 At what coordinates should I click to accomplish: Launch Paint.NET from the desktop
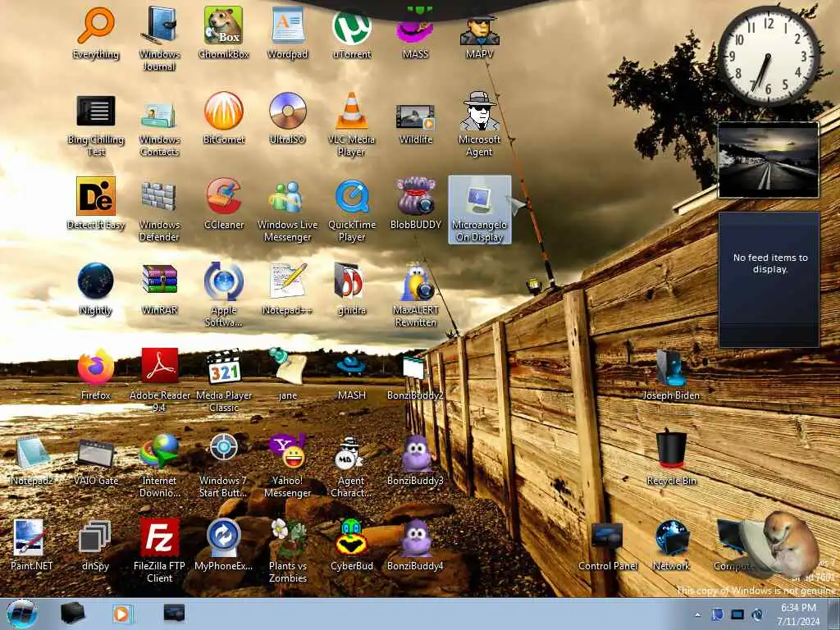[32, 546]
